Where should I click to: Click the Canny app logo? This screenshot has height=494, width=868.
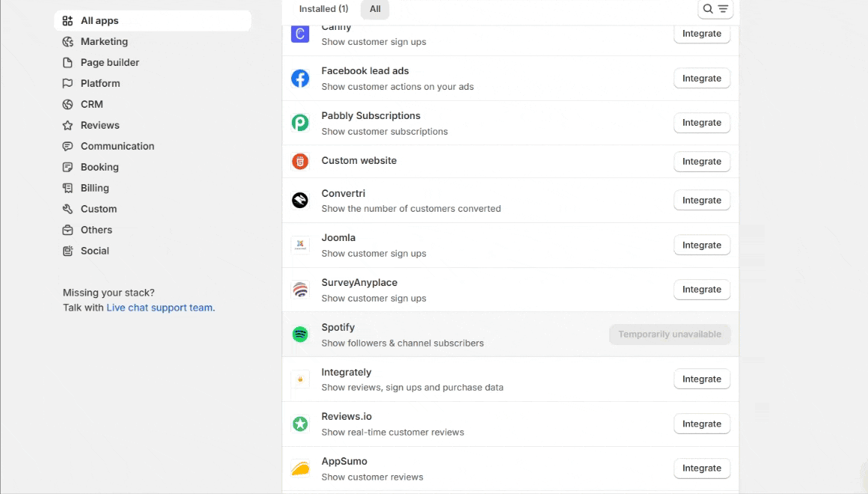point(300,34)
